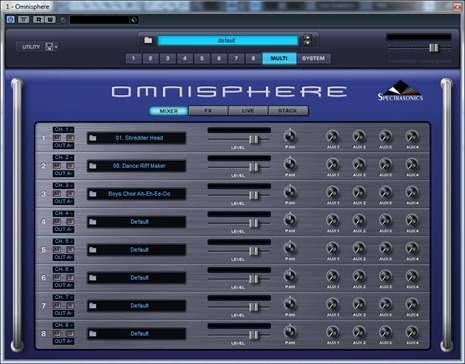Open the CH. 1 MIDI channel dropdown
The height and width of the screenshot is (364, 465).
pos(63,130)
